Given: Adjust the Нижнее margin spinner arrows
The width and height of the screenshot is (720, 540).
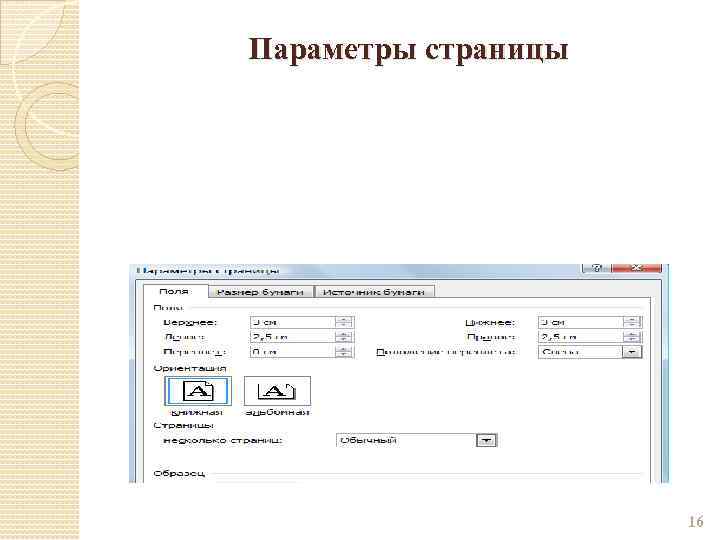Looking at the screenshot, I should point(632,322).
